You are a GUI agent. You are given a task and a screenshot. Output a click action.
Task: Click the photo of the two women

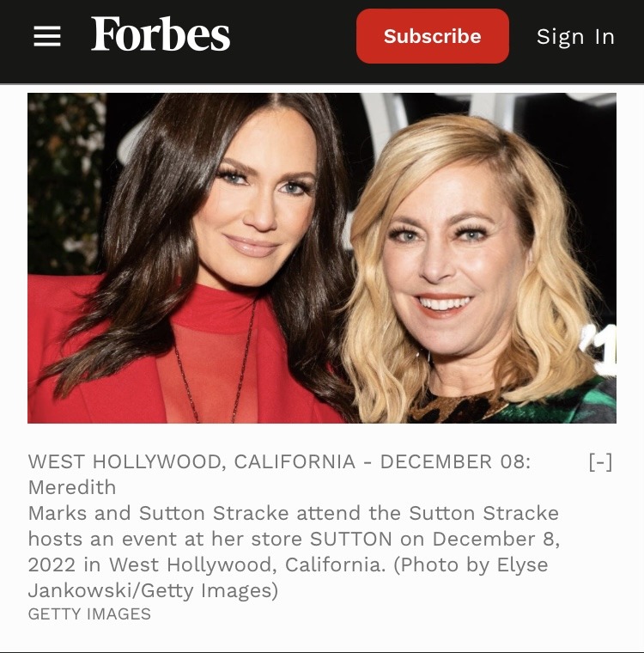(x=322, y=258)
